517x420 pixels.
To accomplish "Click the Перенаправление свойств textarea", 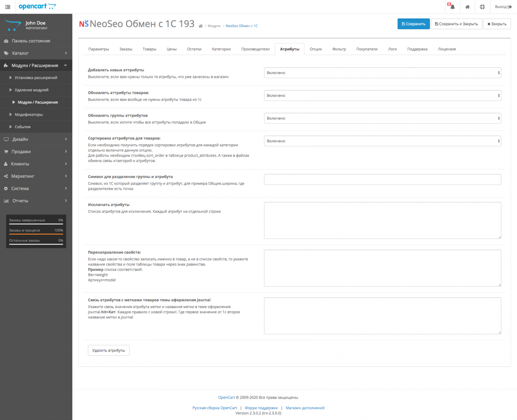I will (383, 268).
